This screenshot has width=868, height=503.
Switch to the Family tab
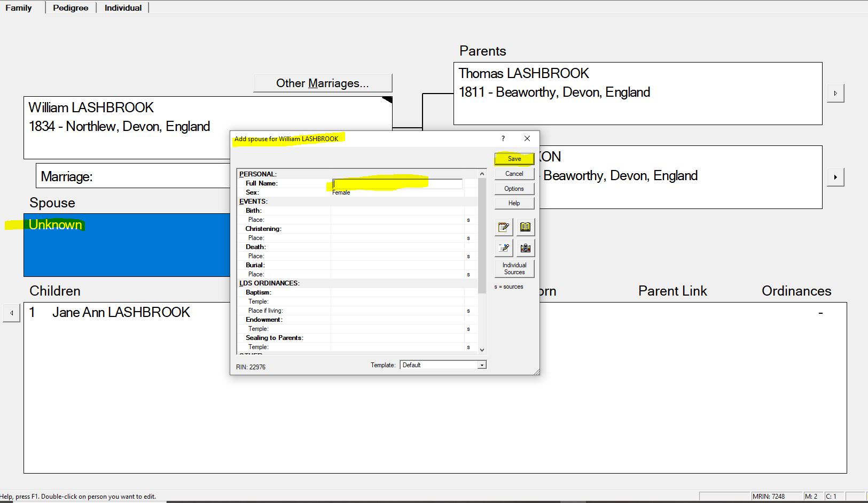click(19, 7)
